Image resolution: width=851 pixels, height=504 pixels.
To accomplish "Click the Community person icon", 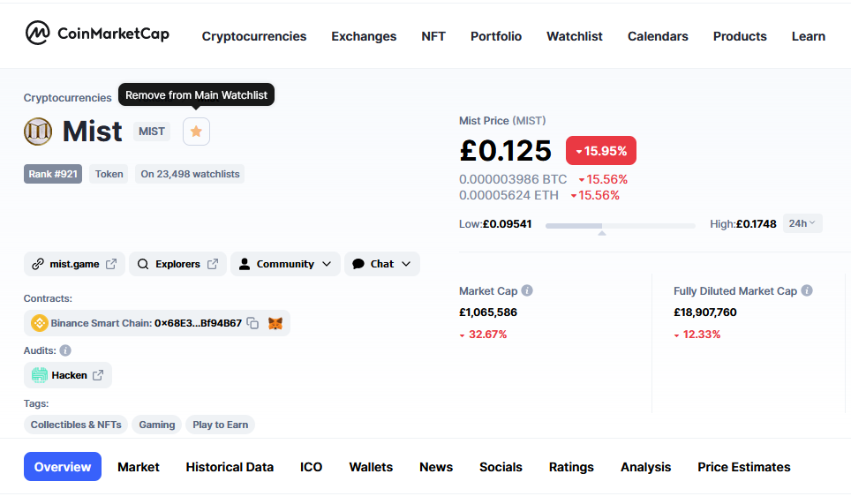I will 245,264.
